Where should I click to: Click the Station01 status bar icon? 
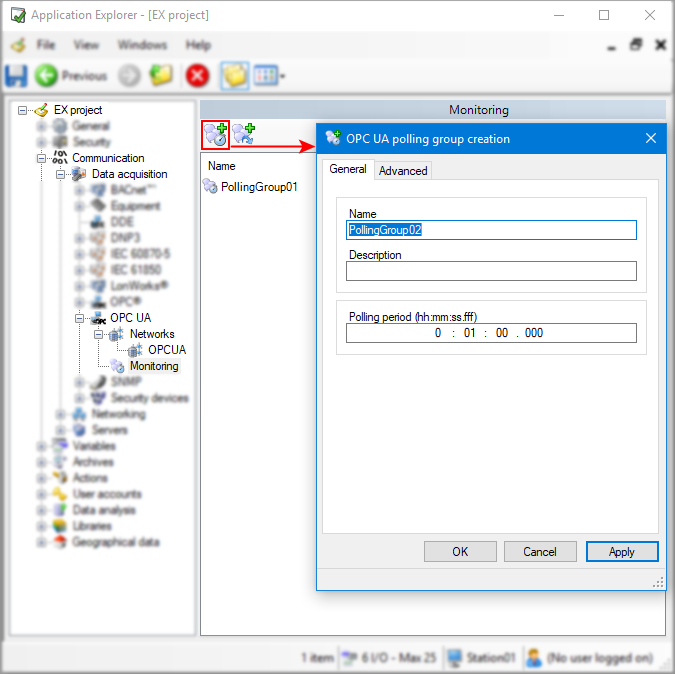[x=456, y=658]
